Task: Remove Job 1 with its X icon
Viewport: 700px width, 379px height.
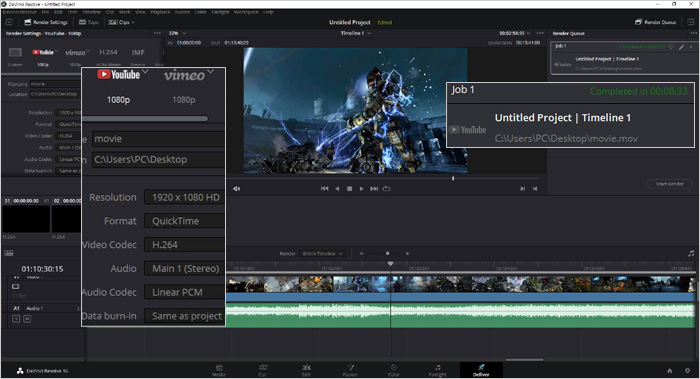Action: click(x=691, y=46)
